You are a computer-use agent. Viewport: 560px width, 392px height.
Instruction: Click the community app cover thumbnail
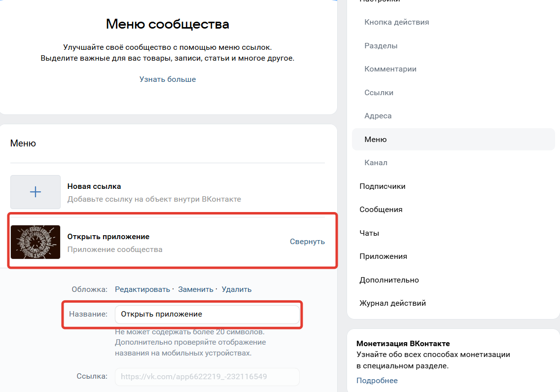35,241
